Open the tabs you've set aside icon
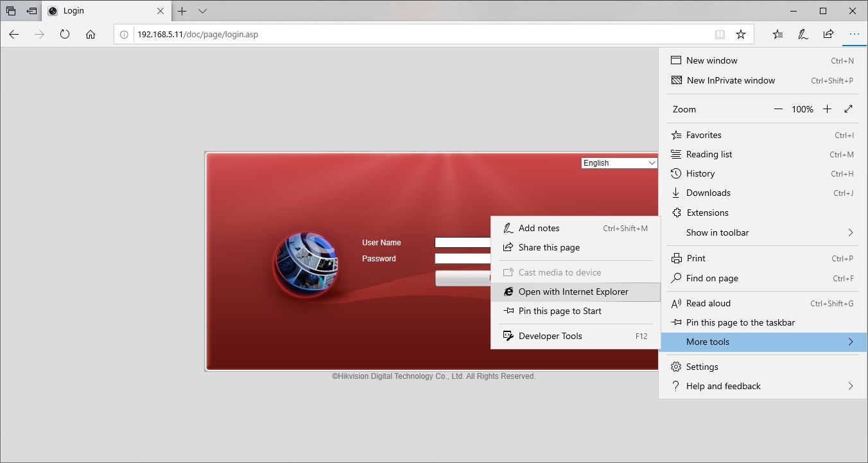Viewport: 868px width, 463px height. pos(11,11)
